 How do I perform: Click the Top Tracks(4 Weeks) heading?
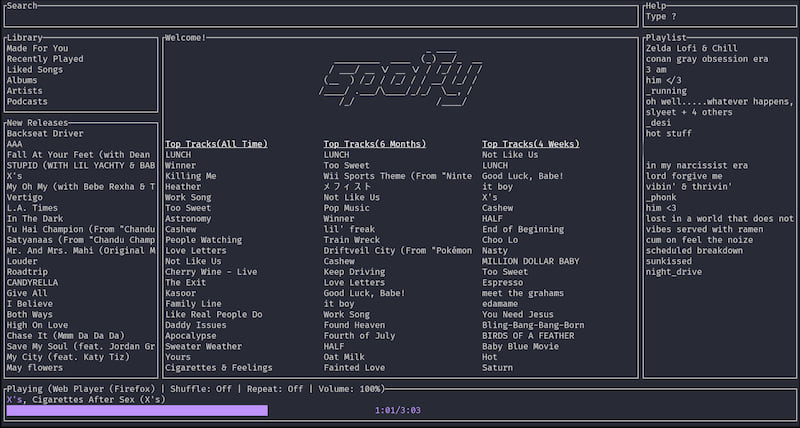coord(531,144)
